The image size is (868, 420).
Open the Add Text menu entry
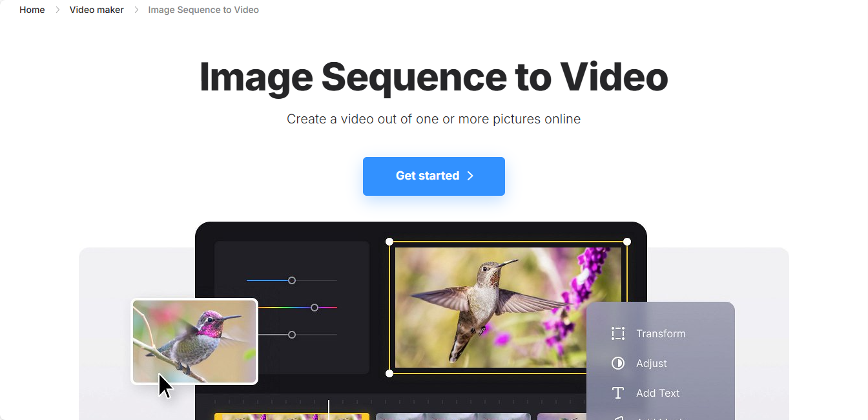(x=657, y=393)
